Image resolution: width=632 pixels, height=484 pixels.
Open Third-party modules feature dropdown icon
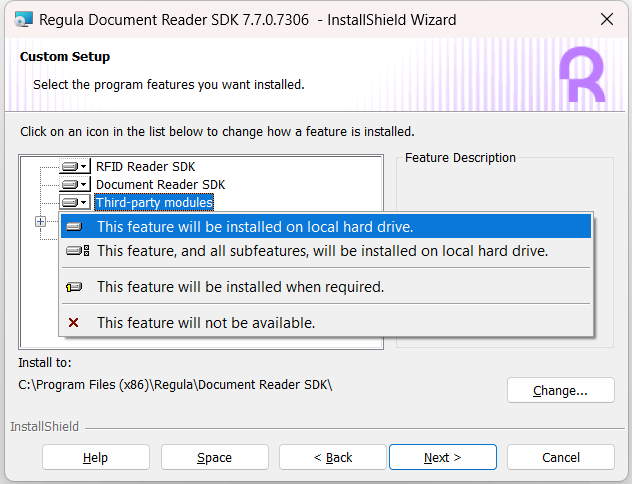75,202
